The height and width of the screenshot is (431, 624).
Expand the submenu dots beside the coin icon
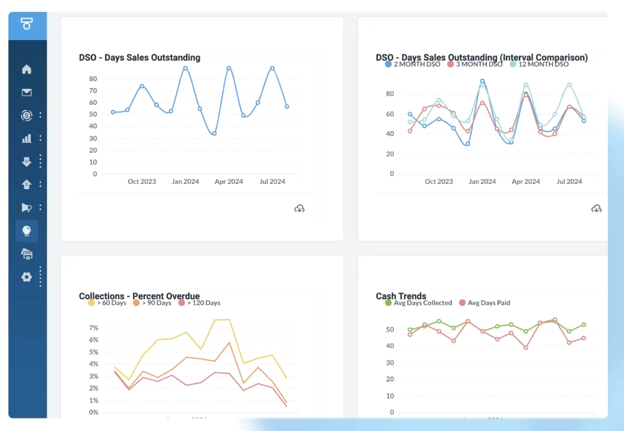point(40,115)
